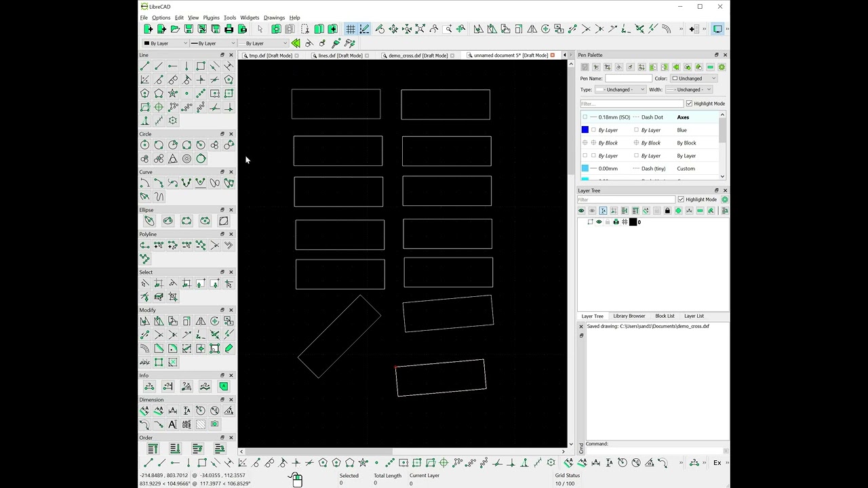Image resolution: width=868 pixels, height=488 pixels.
Task: Select the Move/Copy modify tool
Action: pos(144,321)
